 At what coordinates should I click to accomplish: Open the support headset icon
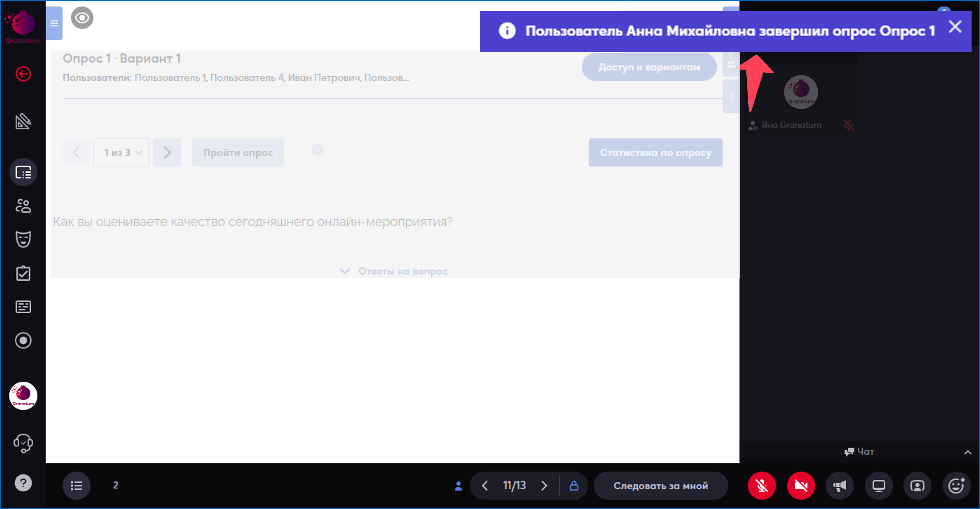tap(23, 443)
